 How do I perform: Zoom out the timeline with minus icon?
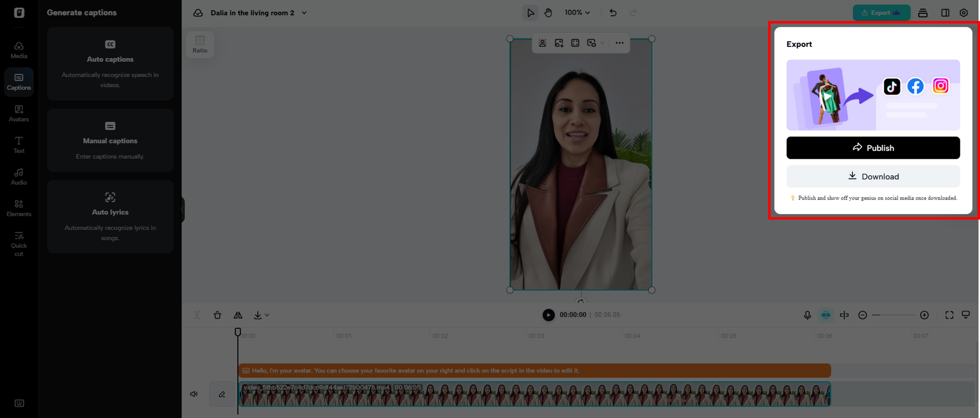[863, 315]
